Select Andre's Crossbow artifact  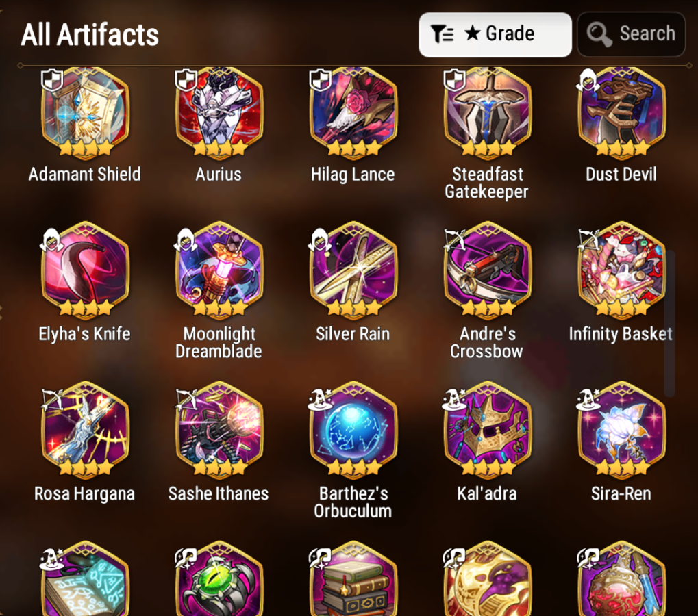pyautogui.click(x=488, y=270)
